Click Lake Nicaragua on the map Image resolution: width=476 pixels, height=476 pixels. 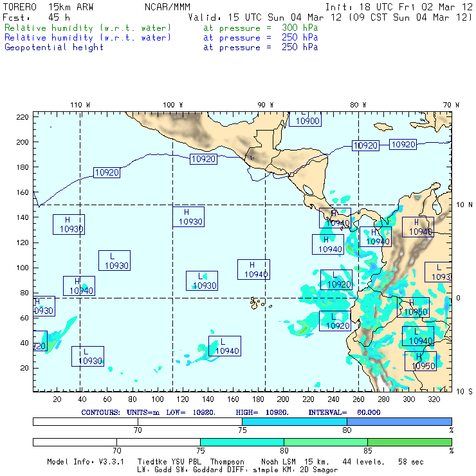click(x=307, y=190)
